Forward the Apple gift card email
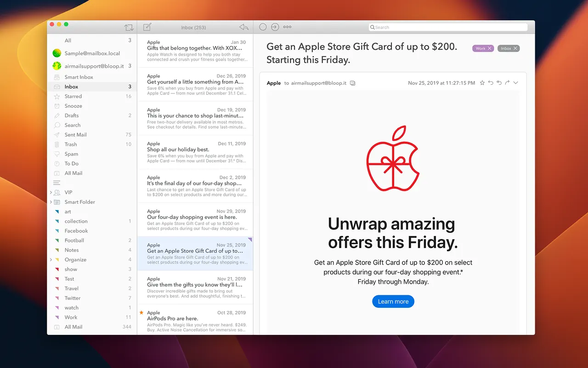 tap(507, 83)
